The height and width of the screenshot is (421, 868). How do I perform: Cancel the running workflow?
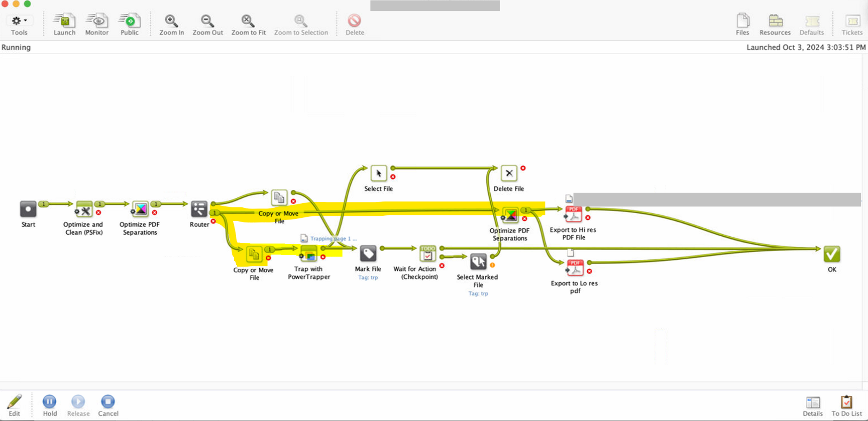coord(108,402)
